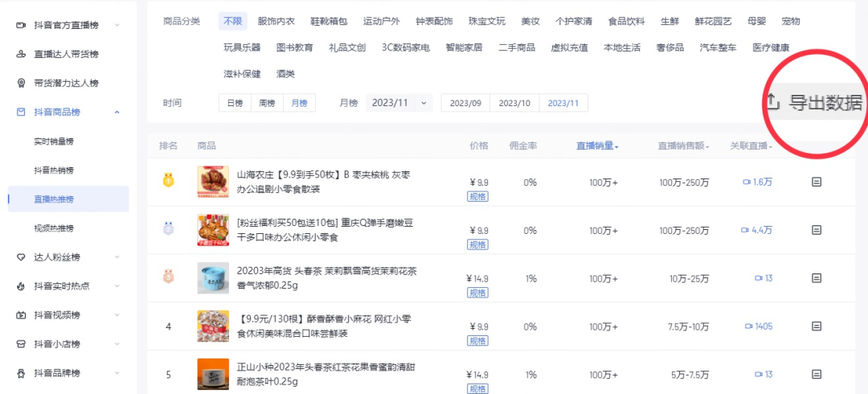Click 规格 tag for 酥香小麻花 product
The height and width of the screenshot is (394, 868).
tap(478, 340)
